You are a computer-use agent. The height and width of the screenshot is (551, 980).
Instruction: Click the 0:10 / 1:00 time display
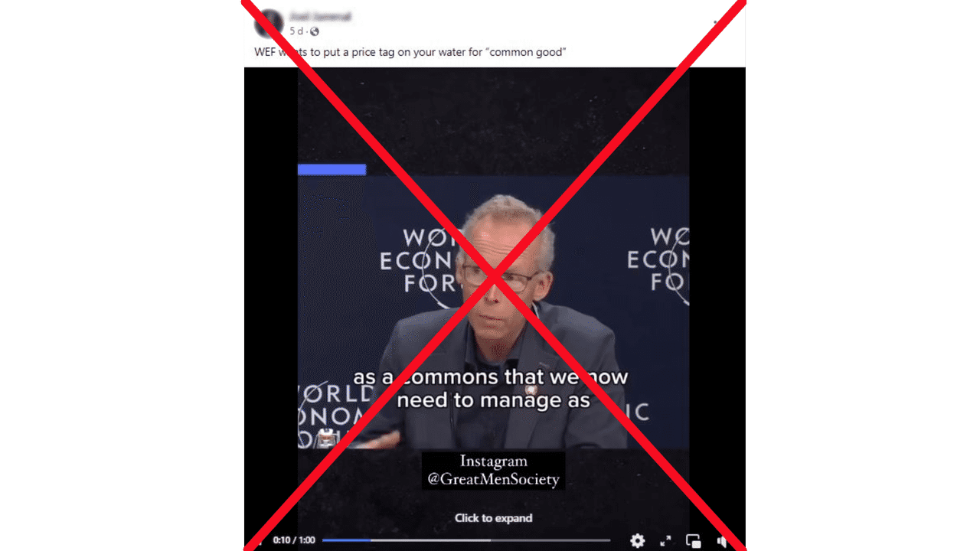pyautogui.click(x=294, y=540)
